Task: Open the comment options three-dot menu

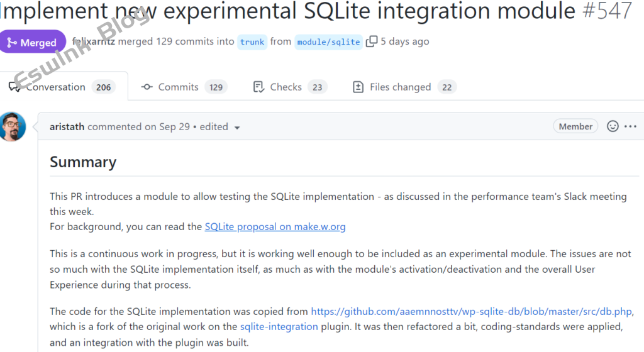Action: point(631,126)
